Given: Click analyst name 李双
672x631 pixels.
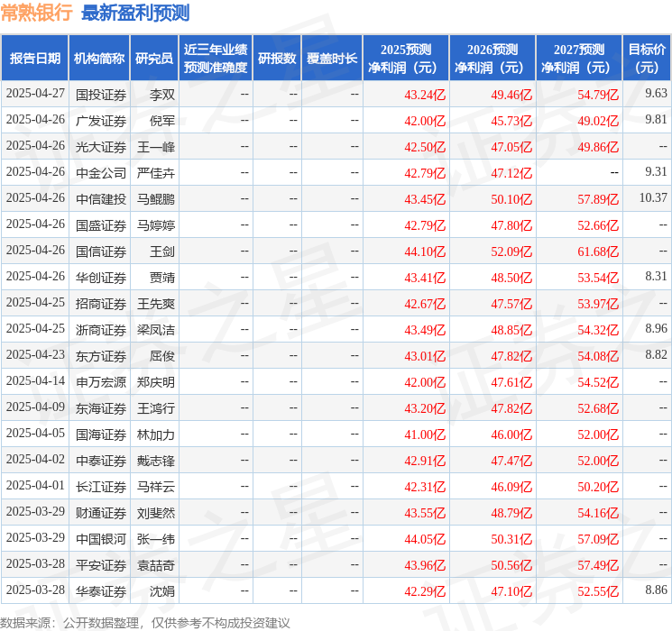Looking at the screenshot, I should click(x=162, y=95).
